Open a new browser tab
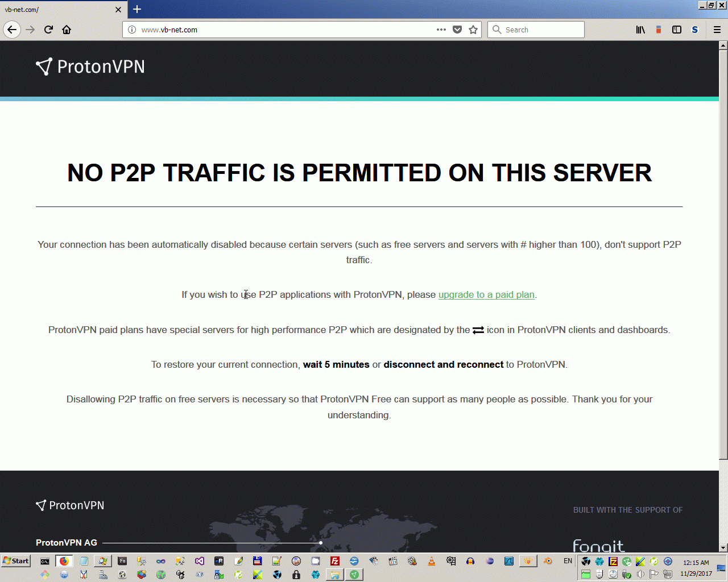This screenshot has height=582, width=728. (x=137, y=9)
